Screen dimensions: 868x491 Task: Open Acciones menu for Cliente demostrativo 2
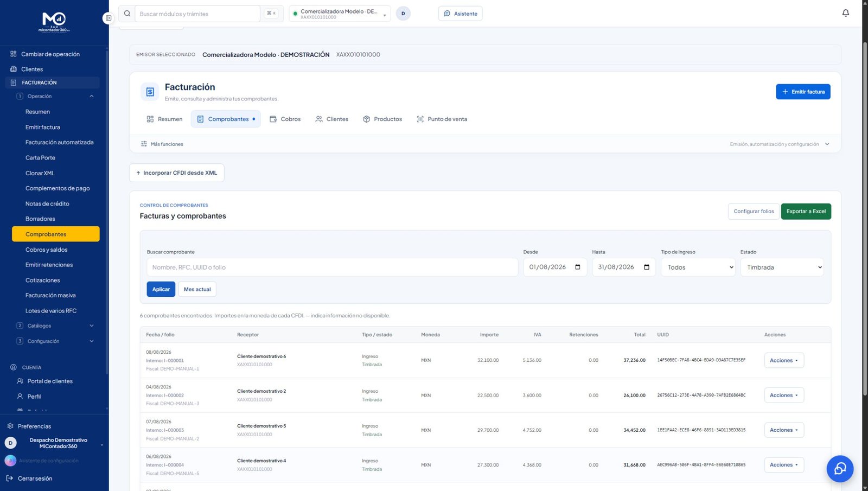(x=784, y=395)
